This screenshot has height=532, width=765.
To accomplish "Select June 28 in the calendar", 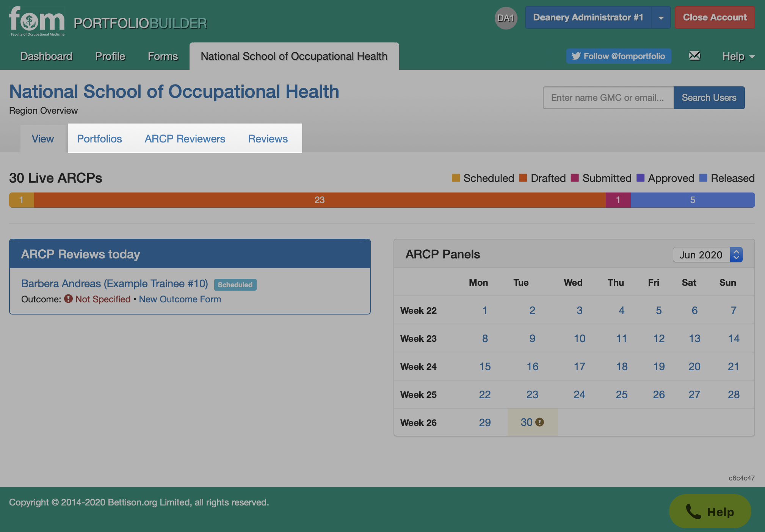I will pos(734,394).
